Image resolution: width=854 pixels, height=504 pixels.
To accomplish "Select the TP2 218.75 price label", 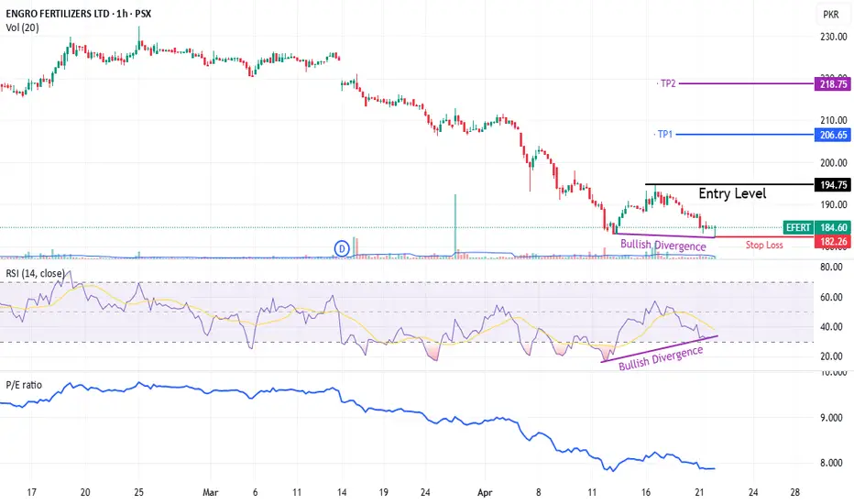I will coord(833,84).
